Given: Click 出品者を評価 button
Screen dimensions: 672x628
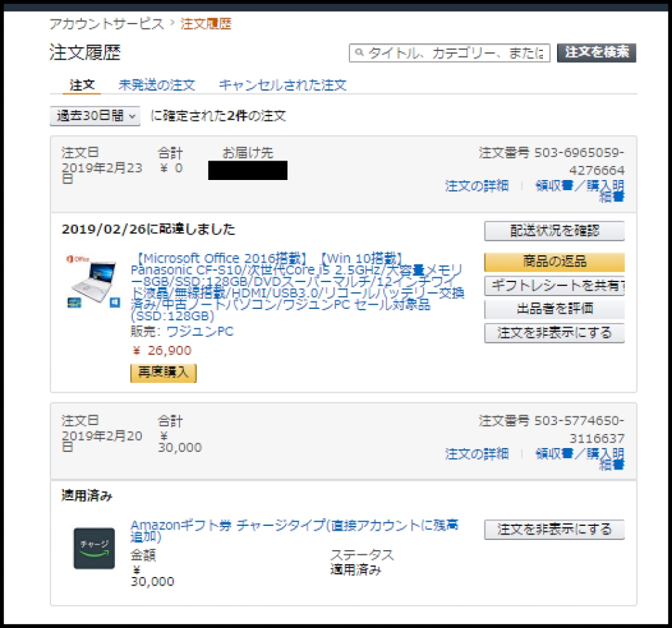Looking at the screenshot, I should 554,309.
